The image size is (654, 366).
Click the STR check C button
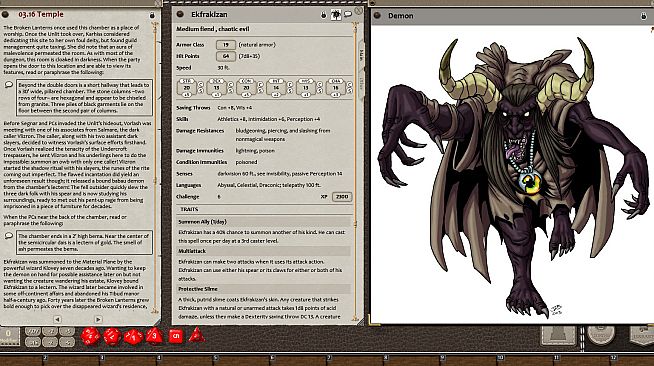(x=201, y=84)
